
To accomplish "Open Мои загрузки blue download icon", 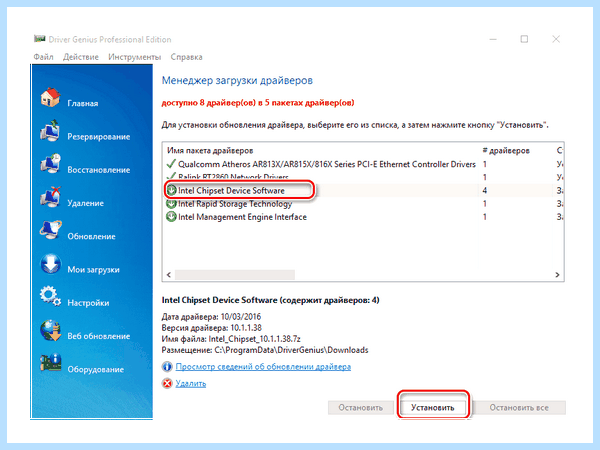I will [50, 264].
